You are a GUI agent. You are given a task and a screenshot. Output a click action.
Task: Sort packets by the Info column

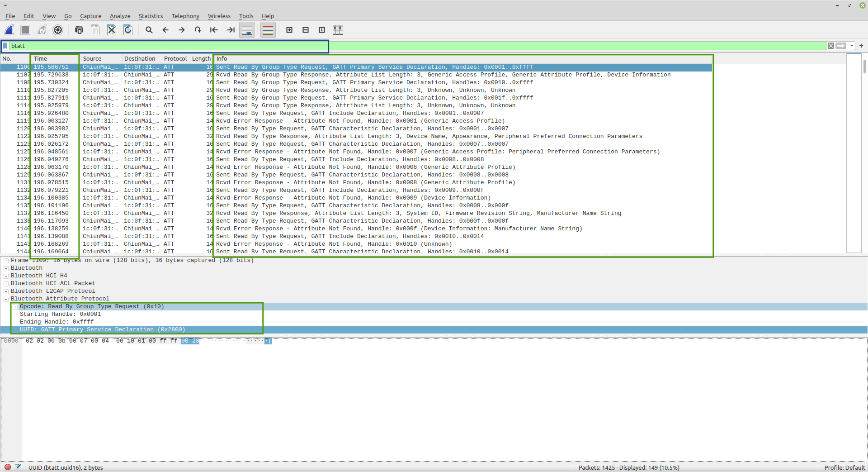tap(463, 59)
